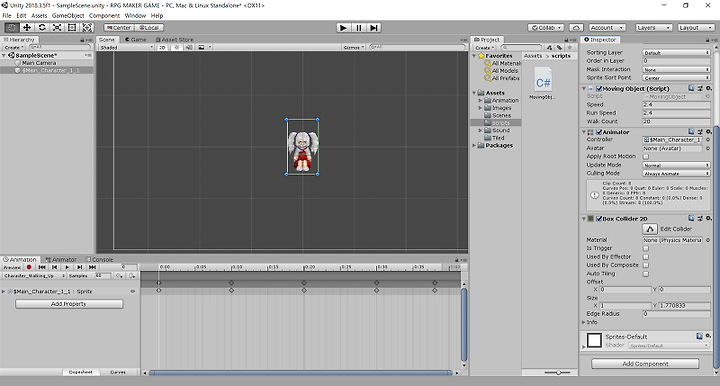The height and width of the screenshot is (386, 720).
Task: Click the Collab button
Action: pyautogui.click(x=546, y=28)
